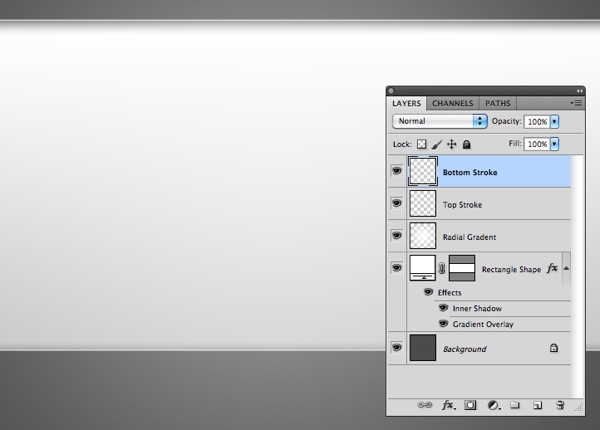Screen dimensions: 600x430
Task: Hide the Background layer
Action: 397,347
